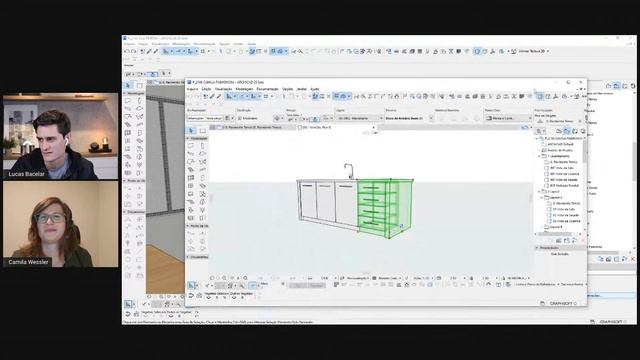Switch to the 0. Pavimento Térreo tab
Image resolution: width=640 pixels, height=360 pixels.
253,127
